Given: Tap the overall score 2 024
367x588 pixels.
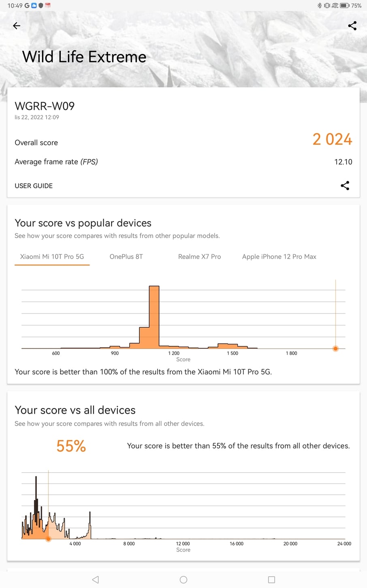Looking at the screenshot, I should tap(332, 139).
